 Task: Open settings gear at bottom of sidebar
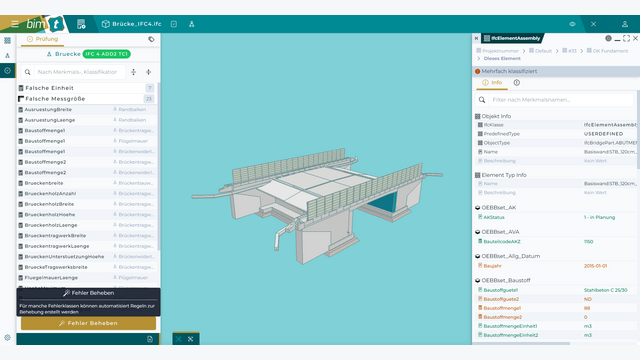pos(7,338)
